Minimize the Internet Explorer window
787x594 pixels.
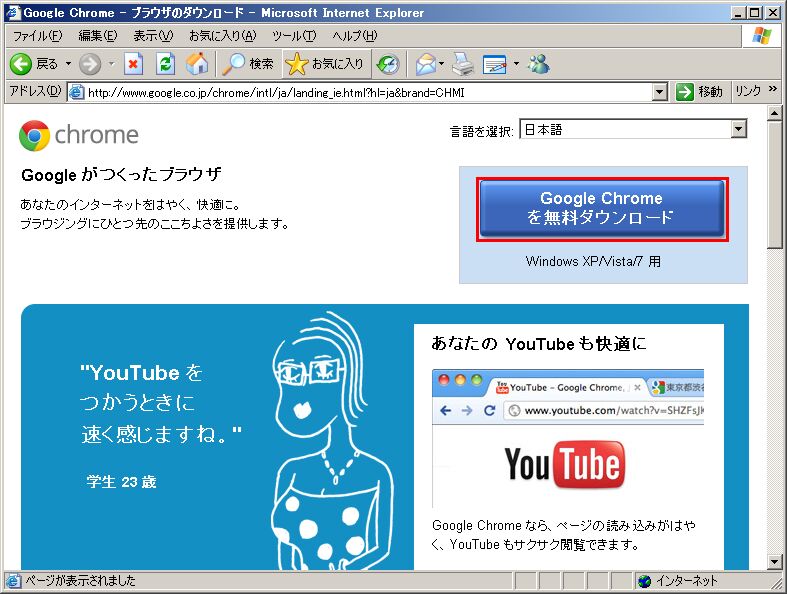click(x=737, y=13)
